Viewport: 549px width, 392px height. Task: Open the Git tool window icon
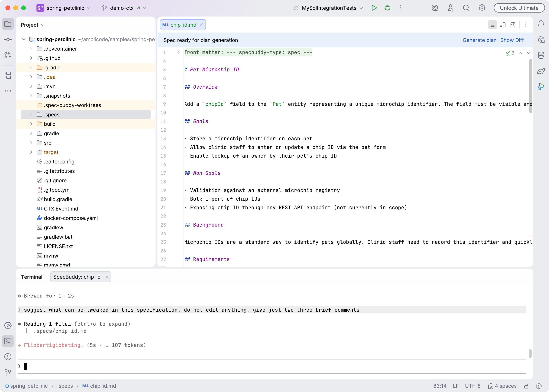click(8, 372)
